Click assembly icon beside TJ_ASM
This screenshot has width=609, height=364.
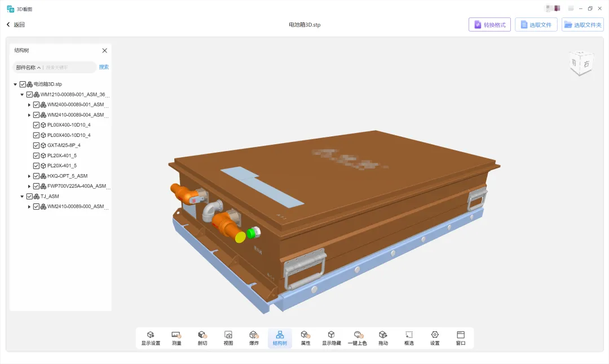click(36, 196)
